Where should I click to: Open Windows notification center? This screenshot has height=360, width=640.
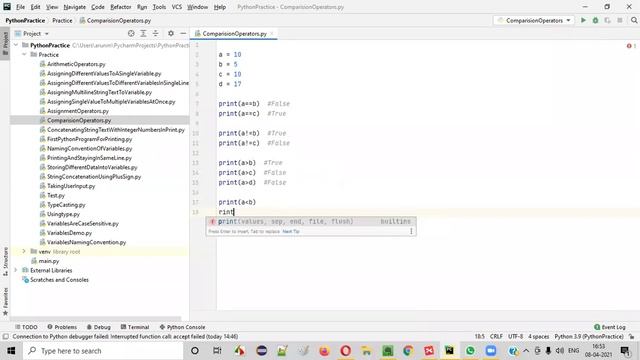625,351
